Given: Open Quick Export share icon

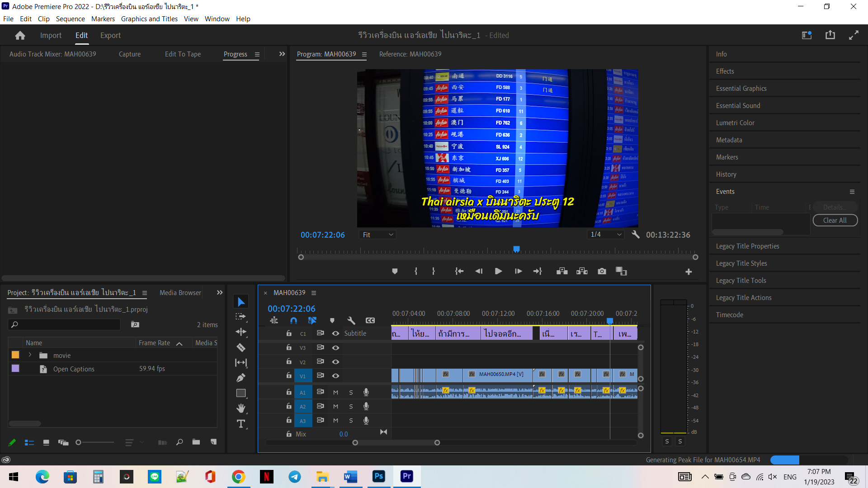Looking at the screenshot, I should click(x=830, y=35).
